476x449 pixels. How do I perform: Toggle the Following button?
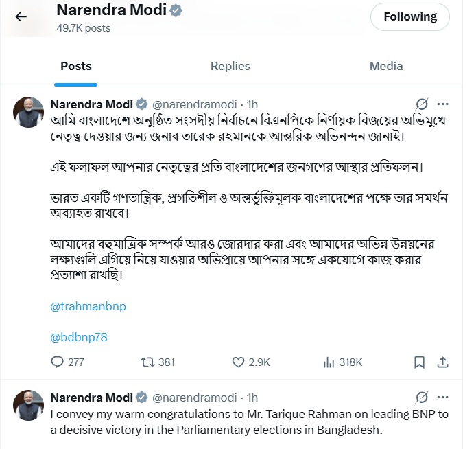(x=409, y=17)
